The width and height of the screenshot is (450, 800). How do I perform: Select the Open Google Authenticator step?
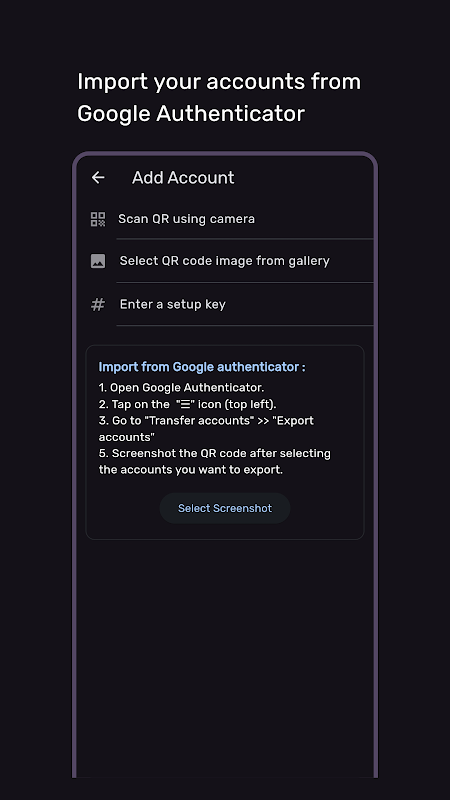coord(181,388)
